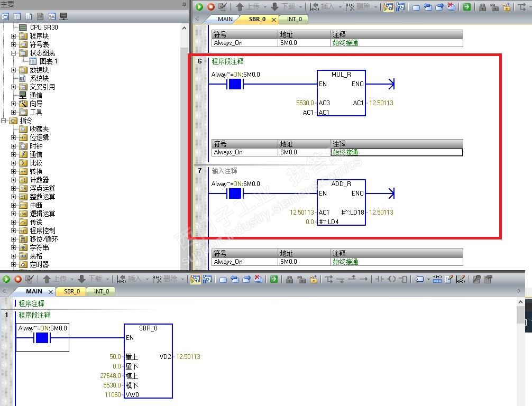
Task: Click Compile icon in MAIN editor toolbar
Action: click(30, 279)
